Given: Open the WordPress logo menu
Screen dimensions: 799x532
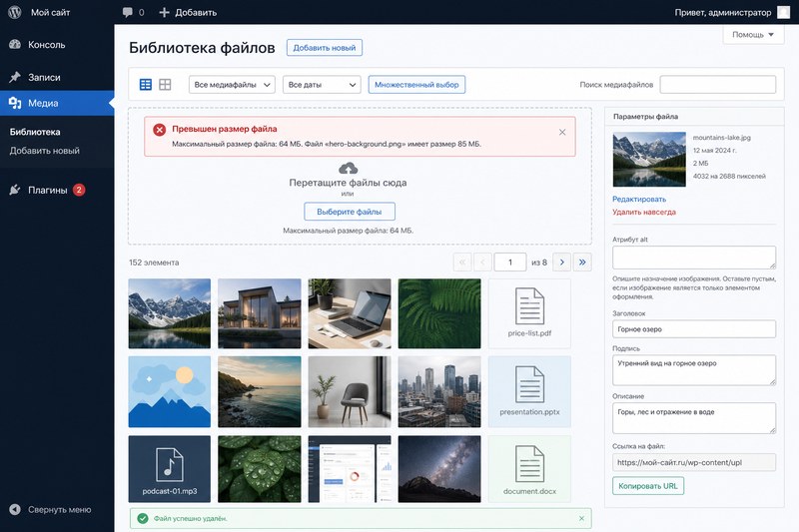Looking at the screenshot, I should (15, 12).
